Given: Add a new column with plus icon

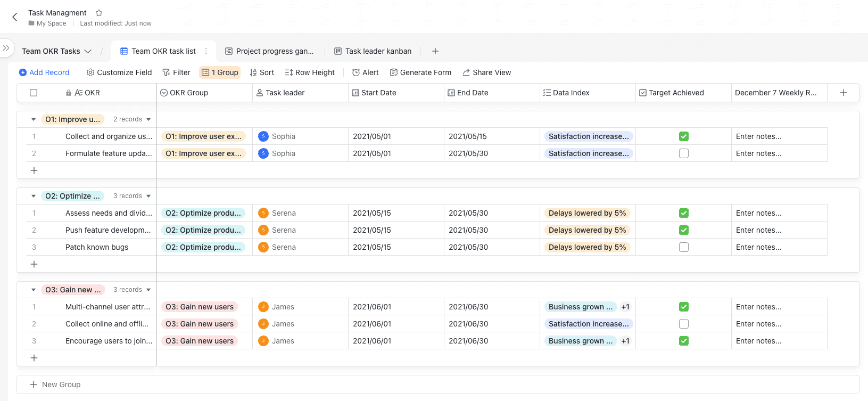Looking at the screenshot, I should (844, 93).
